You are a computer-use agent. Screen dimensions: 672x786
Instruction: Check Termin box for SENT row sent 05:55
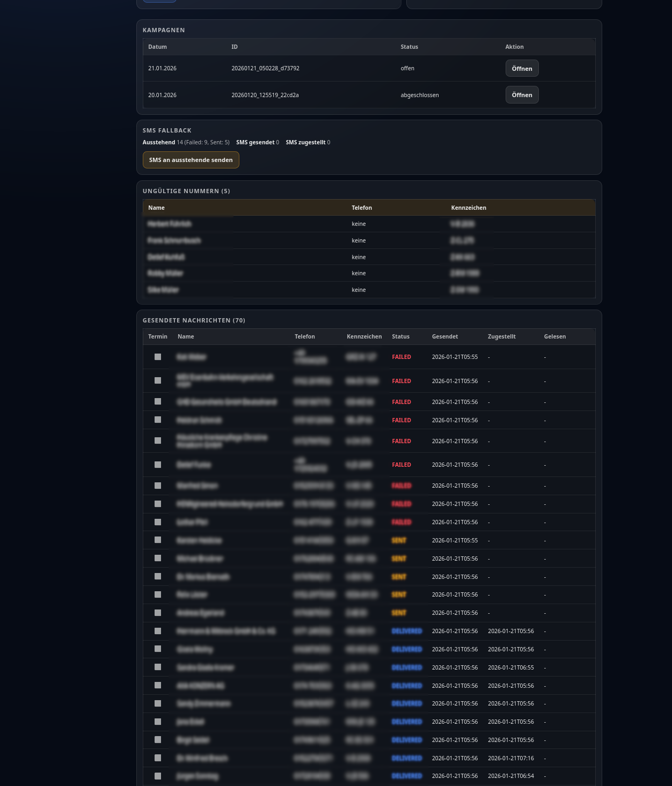[x=158, y=540]
